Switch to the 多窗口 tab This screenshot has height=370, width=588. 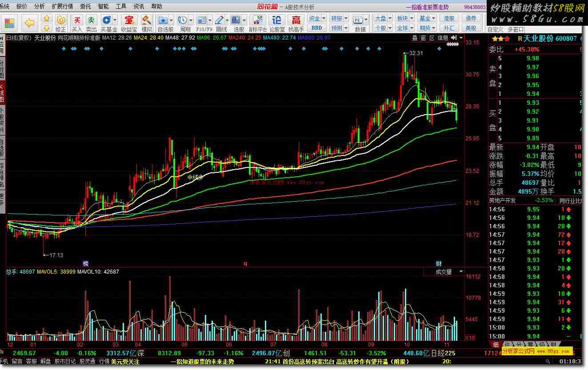516,29
